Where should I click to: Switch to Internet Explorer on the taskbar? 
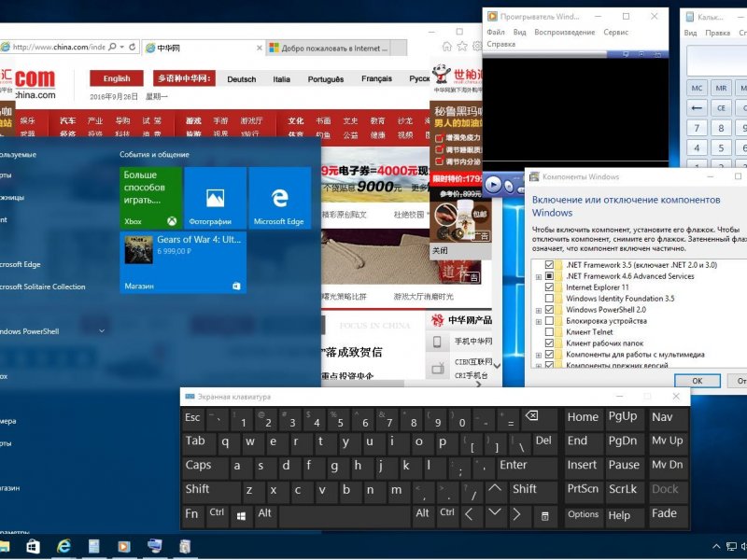[x=63, y=546]
